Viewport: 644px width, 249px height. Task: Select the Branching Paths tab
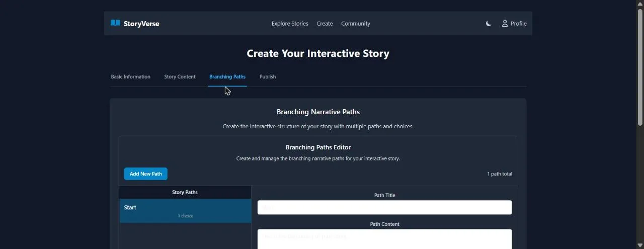coord(227,77)
